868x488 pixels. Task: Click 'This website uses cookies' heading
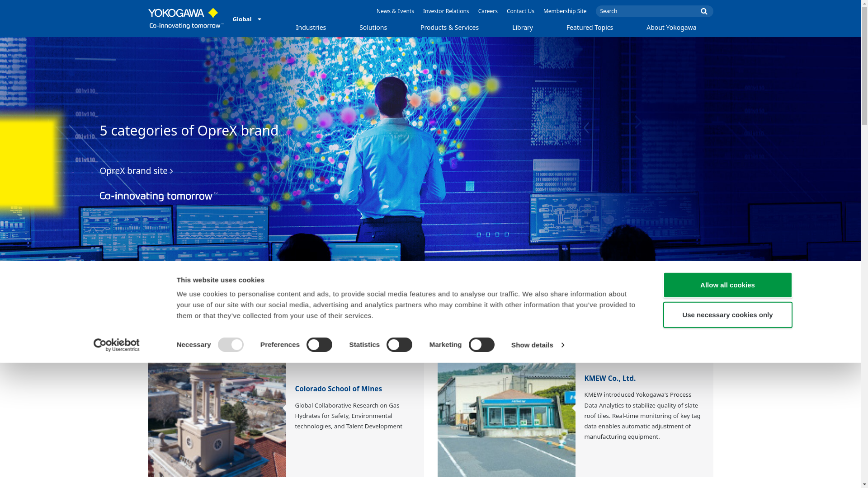click(x=220, y=280)
